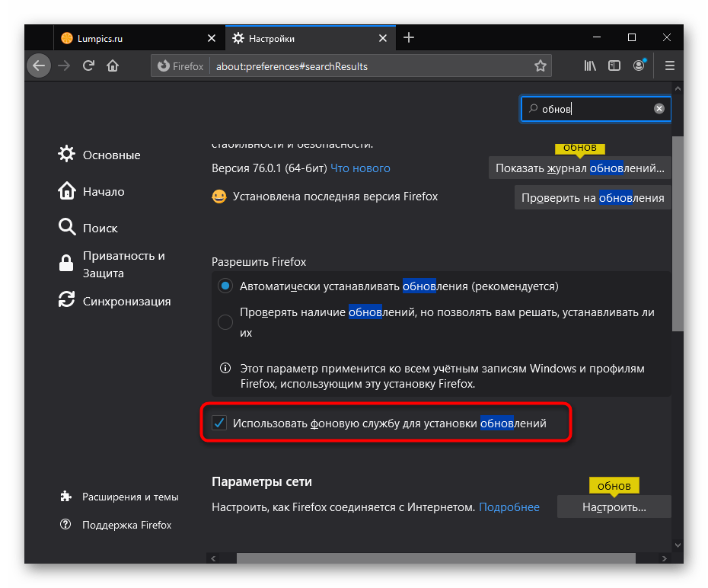708x588 pixels.
Task: Select check-for-updates-but-let-me-decide radio option
Action: pyautogui.click(x=225, y=322)
